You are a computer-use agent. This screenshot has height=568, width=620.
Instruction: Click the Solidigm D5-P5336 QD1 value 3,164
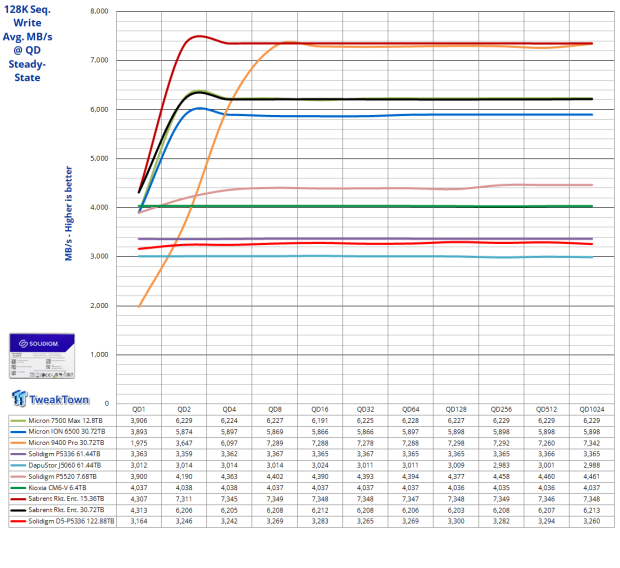coord(139,521)
